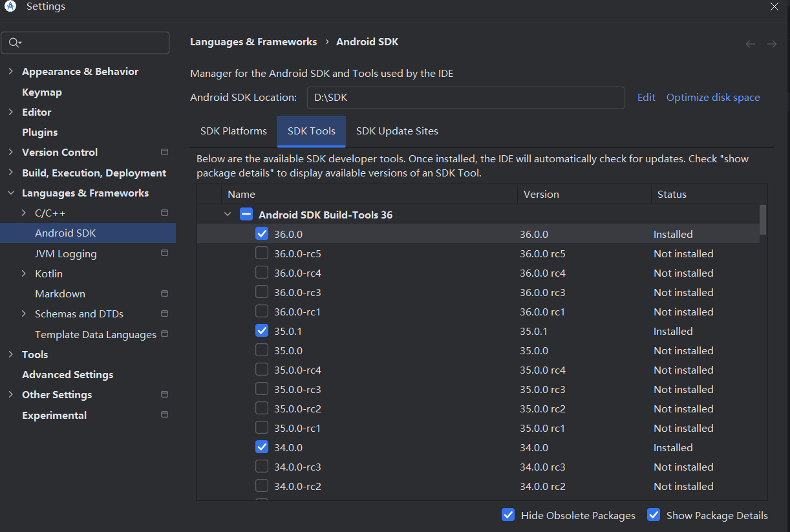The width and height of the screenshot is (790, 532).
Task: Switch to the SDK Platforms tab
Action: point(233,131)
